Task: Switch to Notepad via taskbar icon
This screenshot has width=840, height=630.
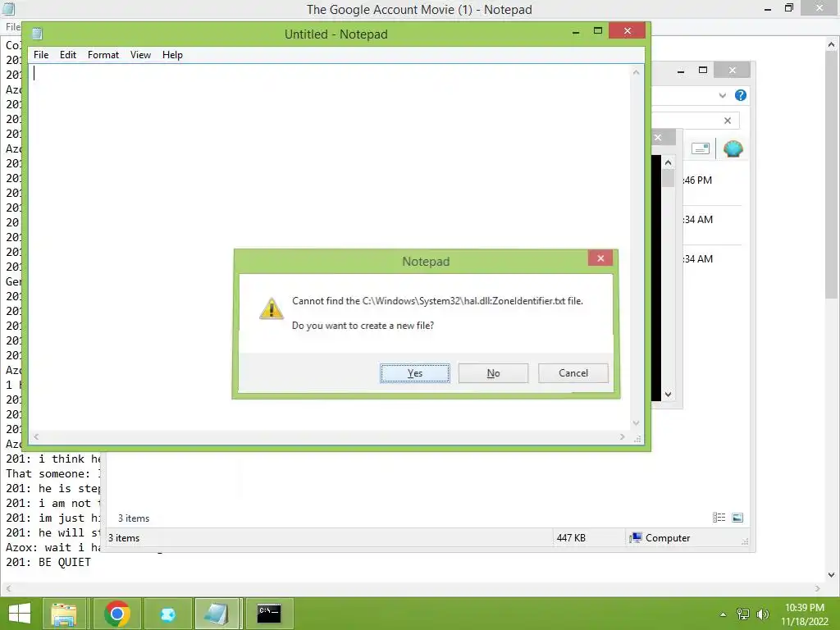Action: coord(217,614)
